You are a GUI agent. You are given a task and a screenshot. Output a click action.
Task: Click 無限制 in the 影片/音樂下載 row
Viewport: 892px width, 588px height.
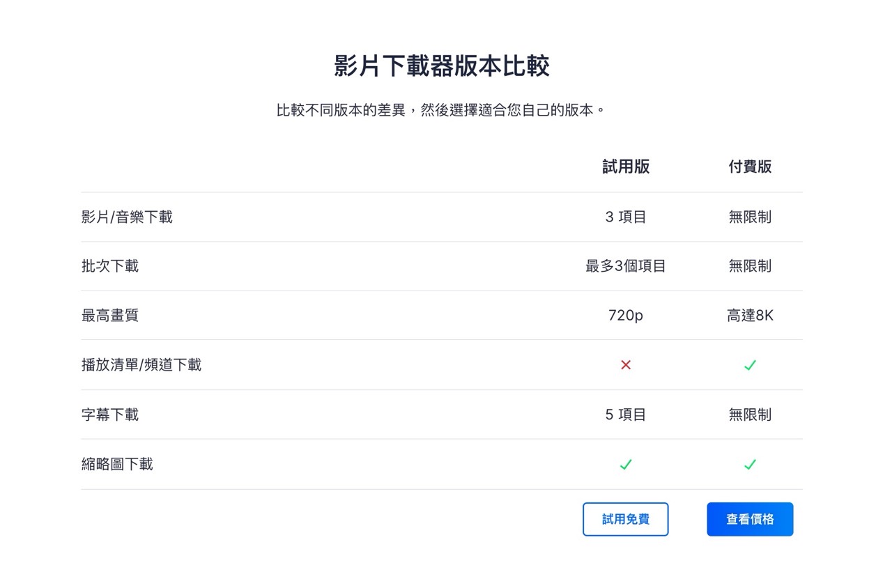point(750,217)
